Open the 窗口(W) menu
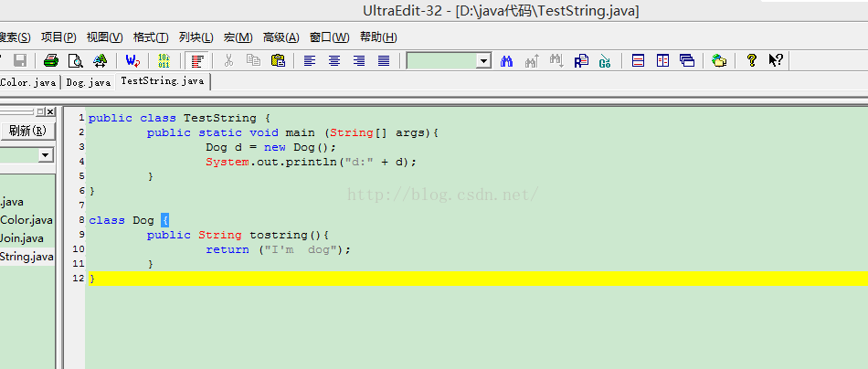Viewport: 868px width, 369px height. (329, 37)
